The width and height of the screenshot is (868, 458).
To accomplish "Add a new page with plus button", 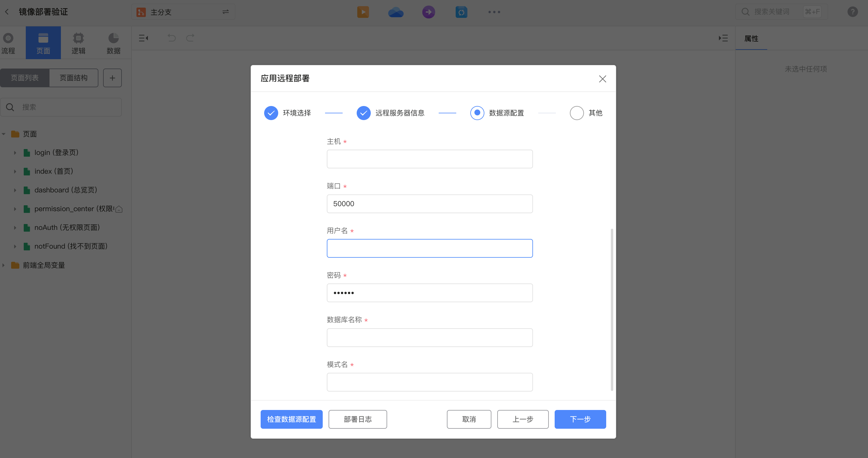I will [112, 78].
